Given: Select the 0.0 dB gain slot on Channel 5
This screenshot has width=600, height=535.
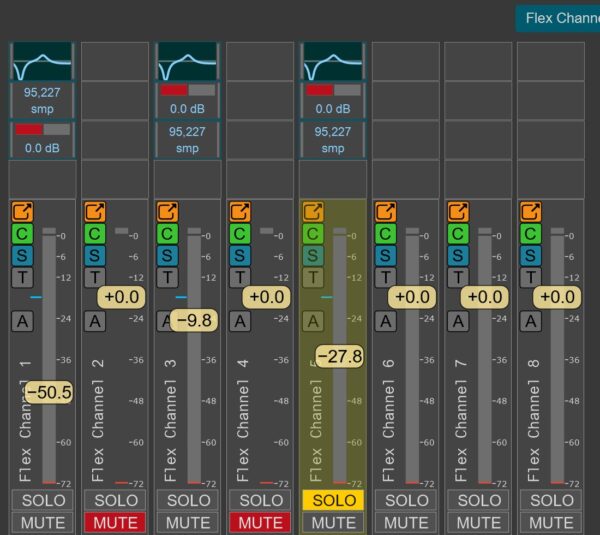Looking at the screenshot, I should coord(333,101).
